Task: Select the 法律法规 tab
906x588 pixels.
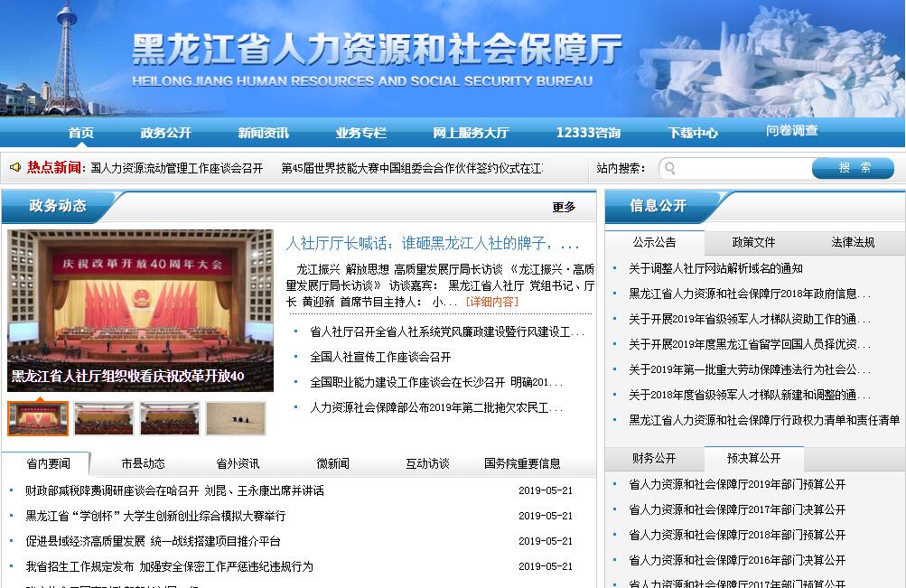Action: (854, 243)
